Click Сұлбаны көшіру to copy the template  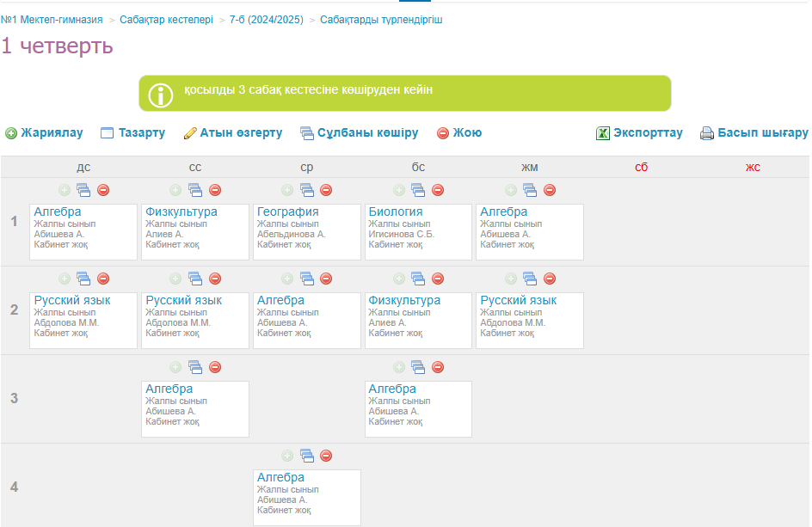[x=359, y=133]
